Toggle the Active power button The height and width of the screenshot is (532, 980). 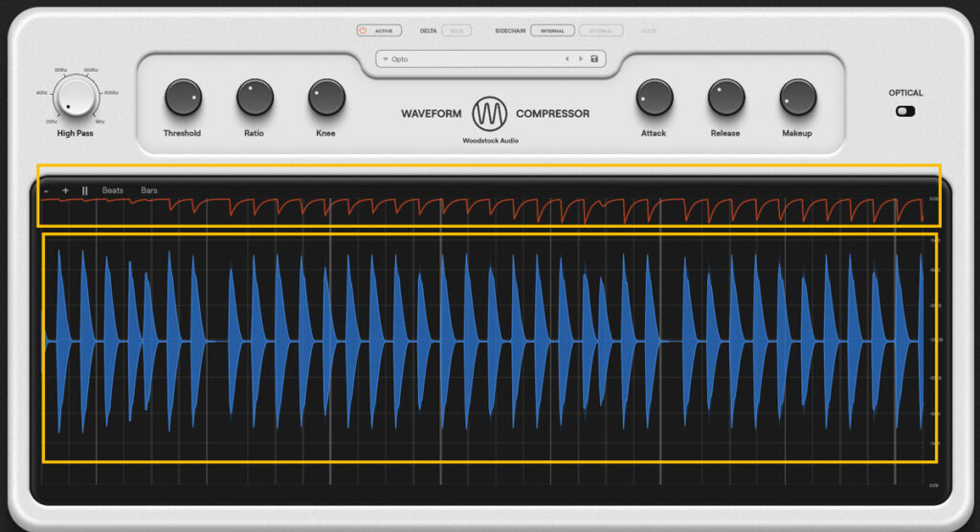(x=379, y=31)
